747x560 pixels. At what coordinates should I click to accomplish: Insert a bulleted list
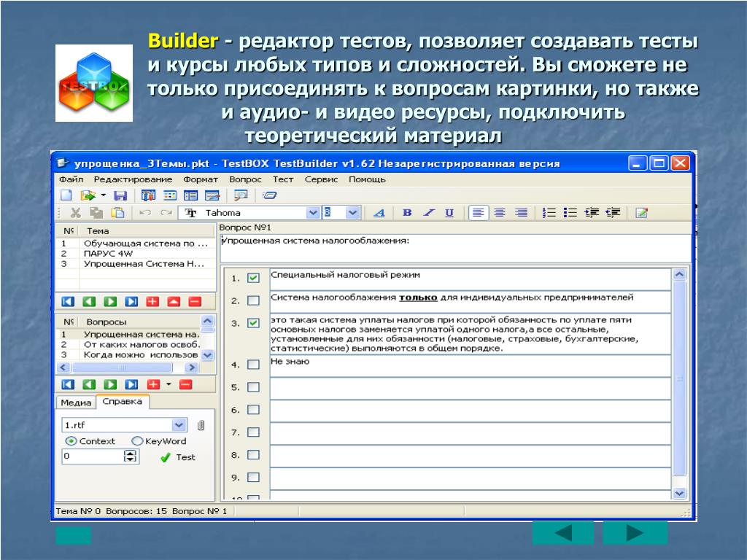pyautogui.click(x=570, y=213)
